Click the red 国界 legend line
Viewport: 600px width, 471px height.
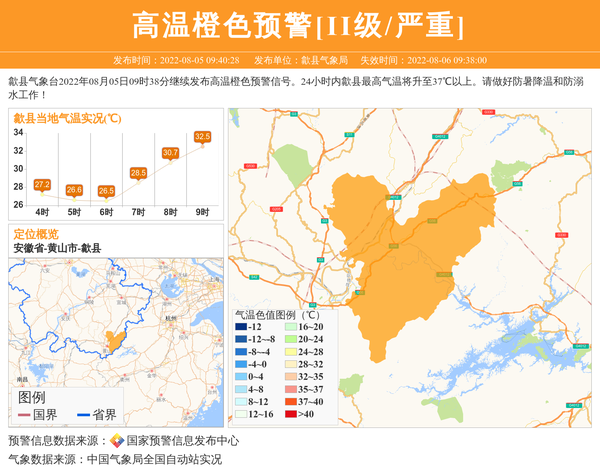click(x=24, y=415)
